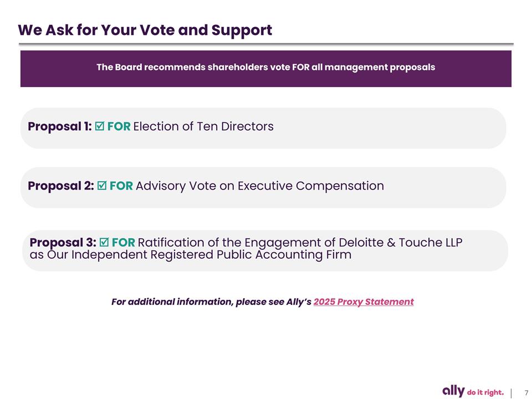Click the checkbox icon in Proposal 1
This screenshot has height=399, width=532.
[x=100, y=127]
